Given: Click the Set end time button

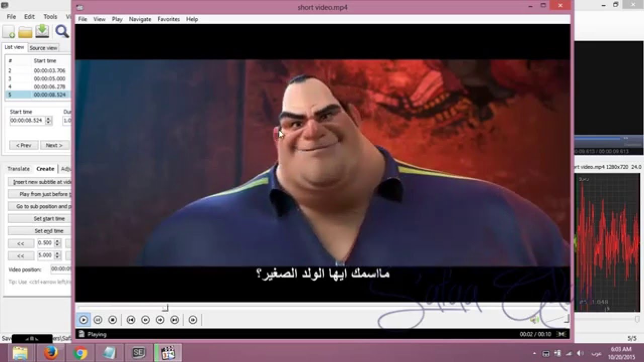Looking at the screenshot, I should pos(40,231).
